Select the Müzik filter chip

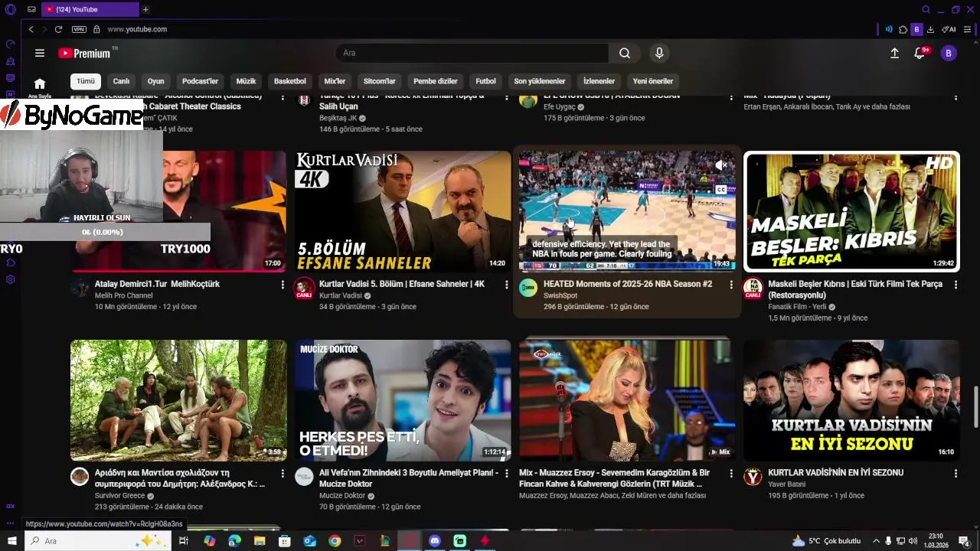pos(246,81)
